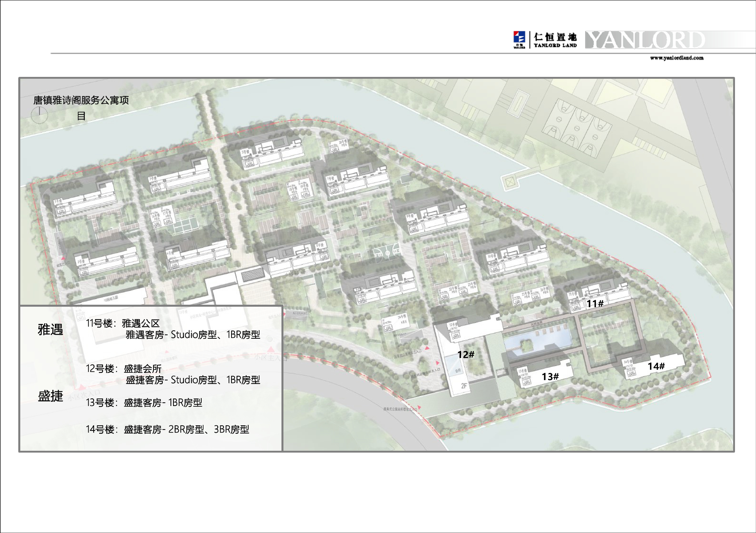Click the large gray YANLORD wordmark

[645, 40]
